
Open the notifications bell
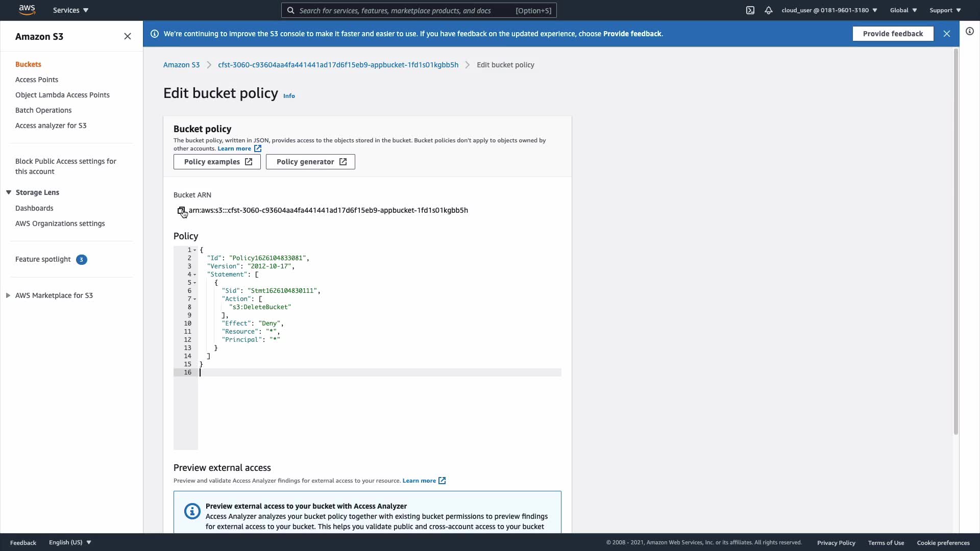[768, 10]
